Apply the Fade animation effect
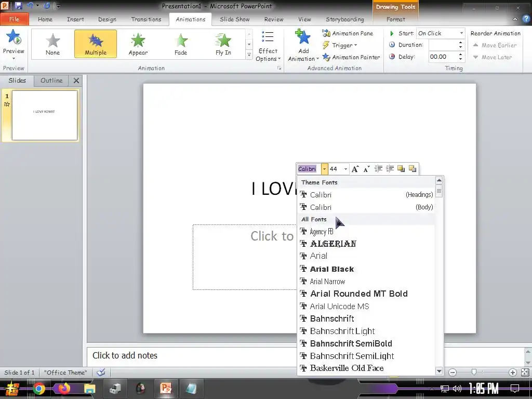 click(x=181, y=44)
